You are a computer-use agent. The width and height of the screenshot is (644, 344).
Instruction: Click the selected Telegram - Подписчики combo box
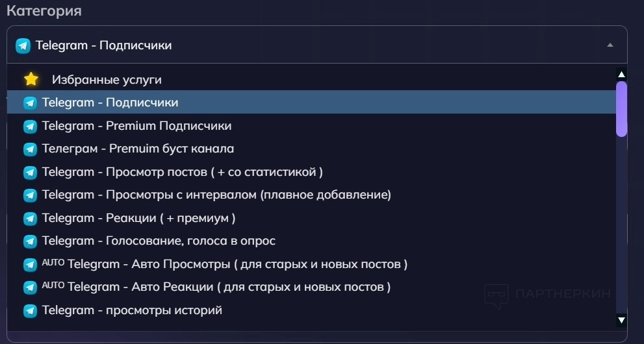point(312,45)
